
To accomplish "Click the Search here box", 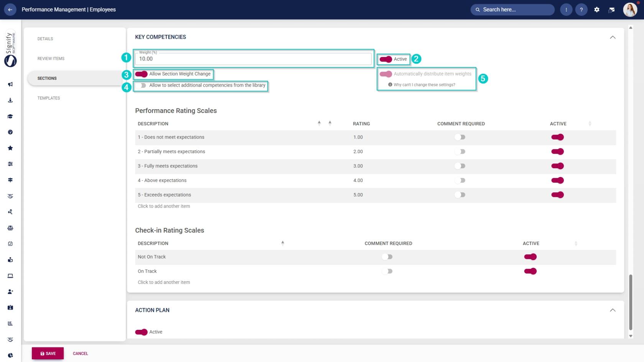I will (x=513, y=10).
